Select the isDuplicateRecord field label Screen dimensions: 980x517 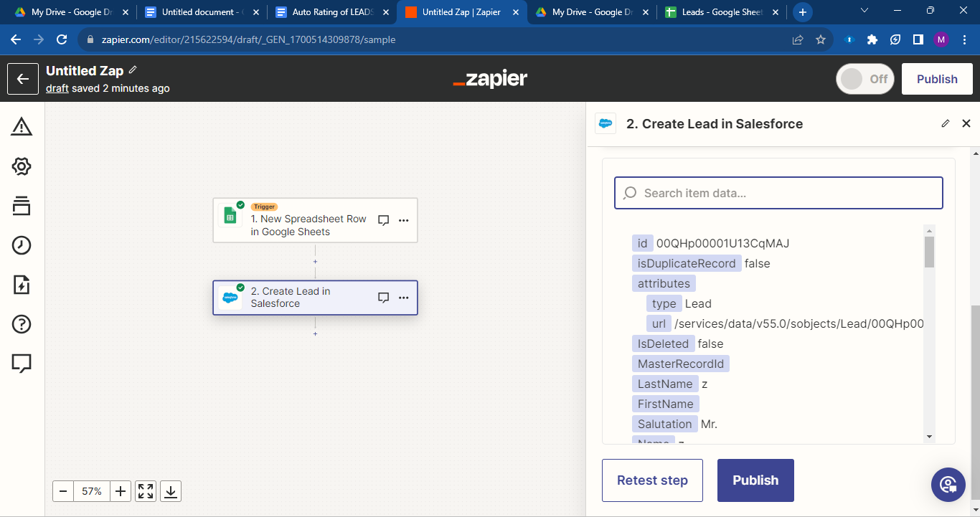pos(687,263)
